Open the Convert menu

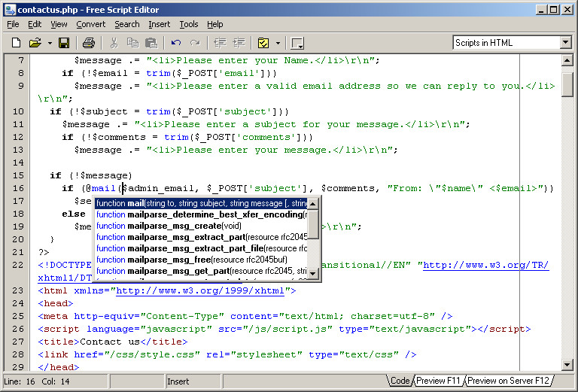[x=90, y=24]
